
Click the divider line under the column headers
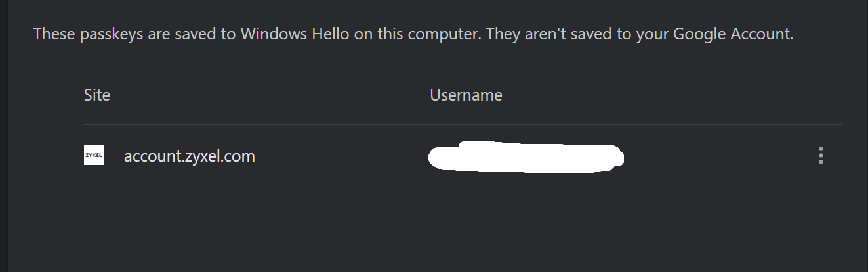[463, 125]
